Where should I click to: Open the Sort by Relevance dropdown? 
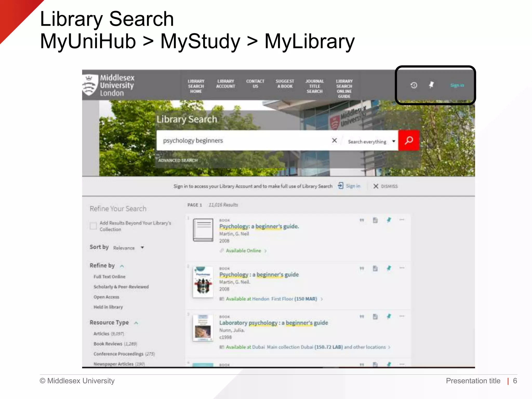coord(129,248)
